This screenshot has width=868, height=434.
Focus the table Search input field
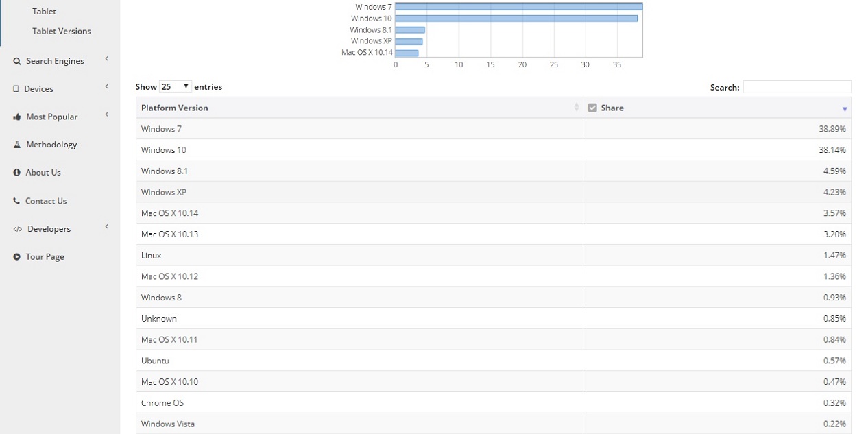(797, 87)
